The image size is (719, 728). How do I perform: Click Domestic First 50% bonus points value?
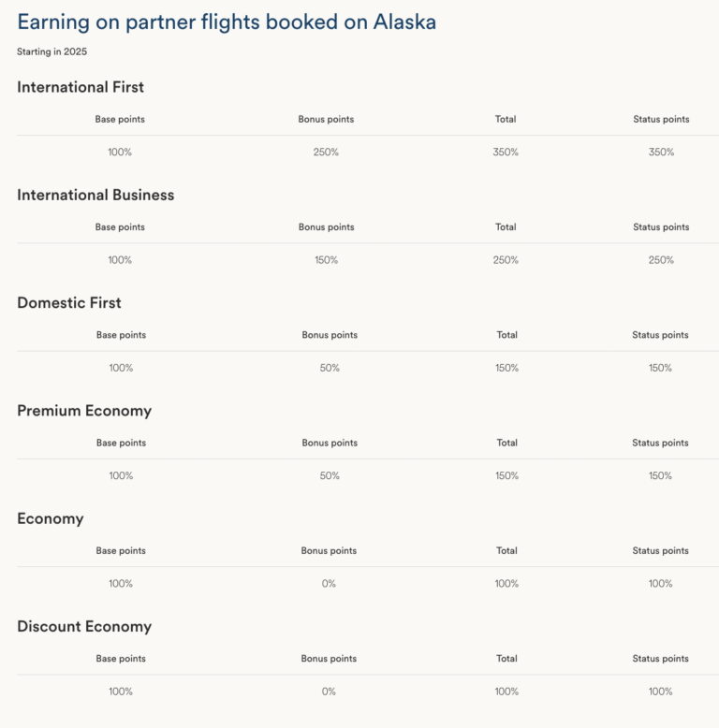coord(330,368)
